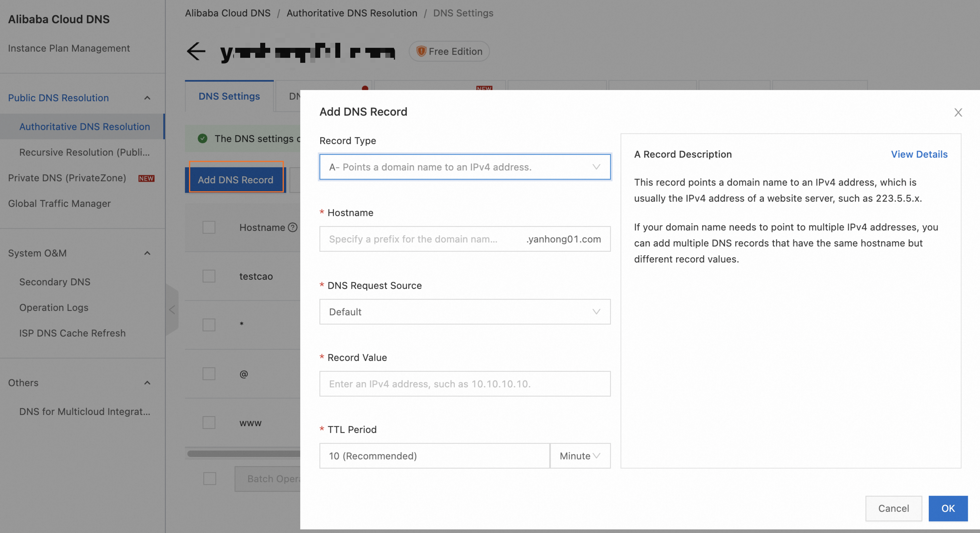Switch to the DNS Settings tab

pyautogui.click(x=229, y=96)
